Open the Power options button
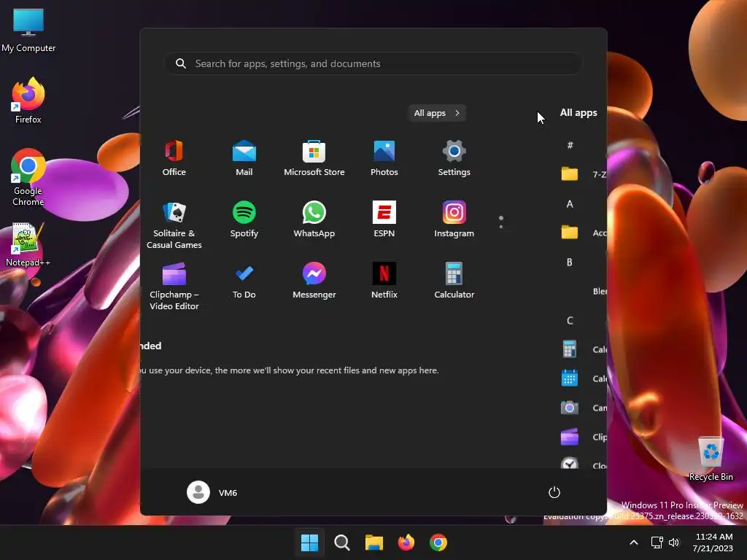This screenshot has height=560, width=747. tap(554, 492)
